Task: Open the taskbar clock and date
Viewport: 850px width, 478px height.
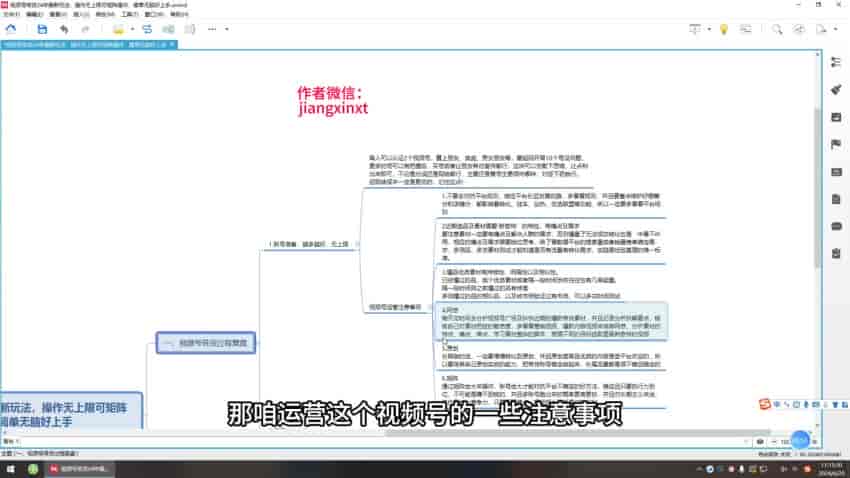Action: [830, 469]
